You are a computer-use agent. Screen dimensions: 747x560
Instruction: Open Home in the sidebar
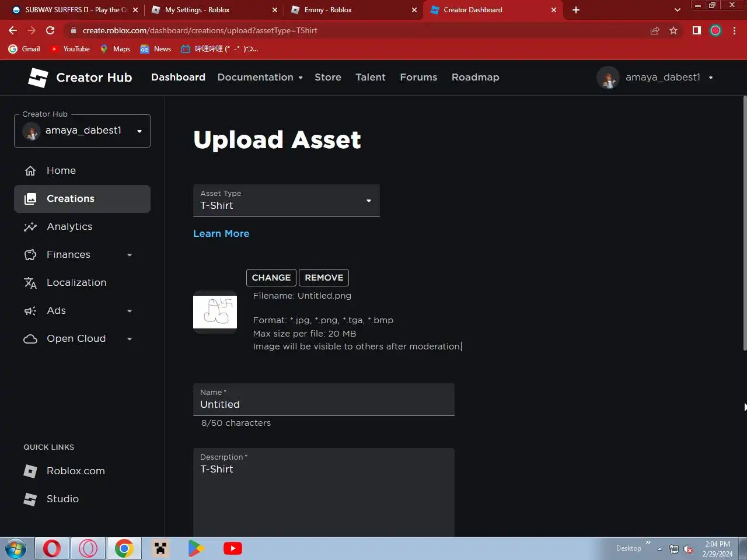click(x=82, y=170)
